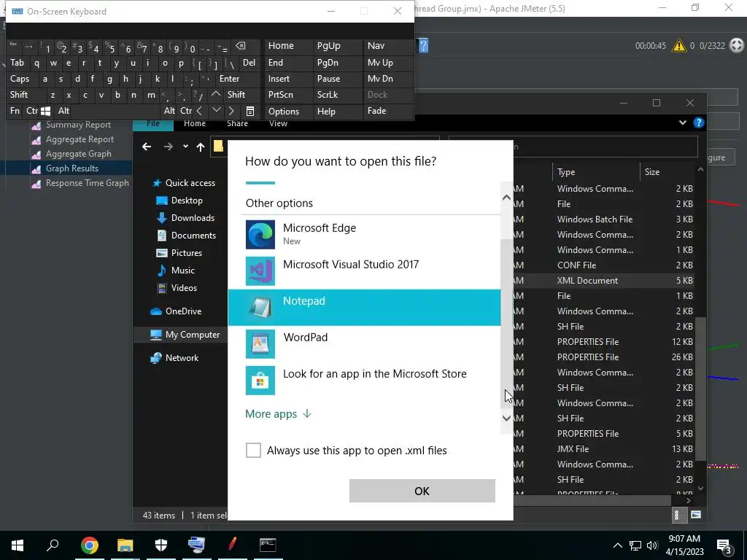Open Downloads folder in navigation pane
Screen dimensions: 747x560
(185, 218)
